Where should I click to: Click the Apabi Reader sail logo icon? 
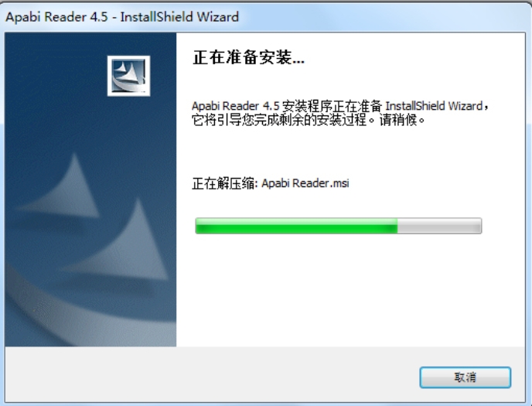(x=128, y=76)
